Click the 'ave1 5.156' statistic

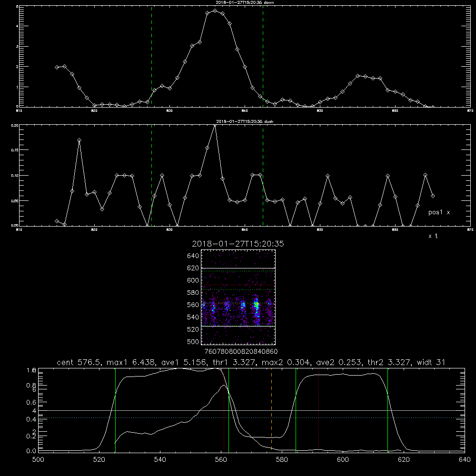click(183, 362)
